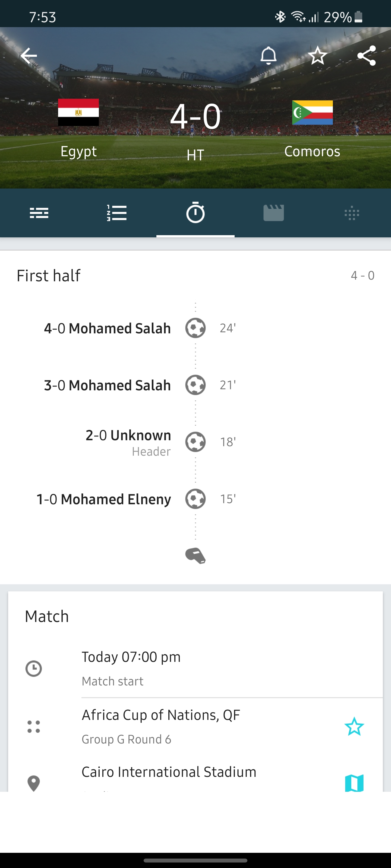
Task: Open map for Cairo International Stadium
Action: 354,782
